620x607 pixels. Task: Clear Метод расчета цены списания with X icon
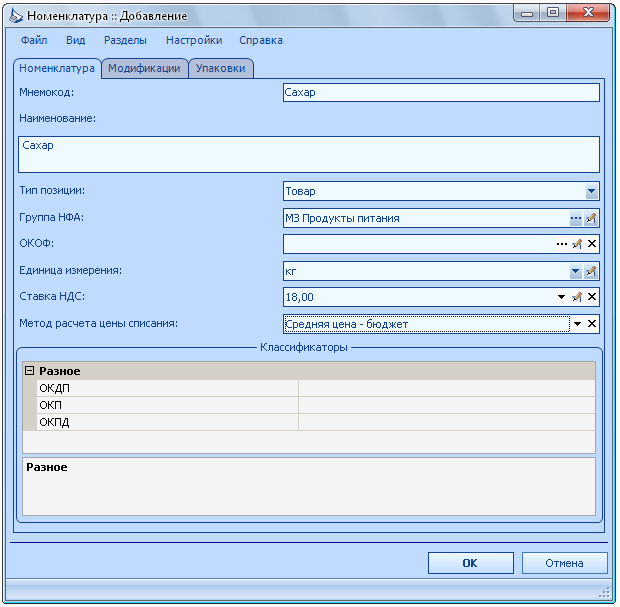[592, 324]
